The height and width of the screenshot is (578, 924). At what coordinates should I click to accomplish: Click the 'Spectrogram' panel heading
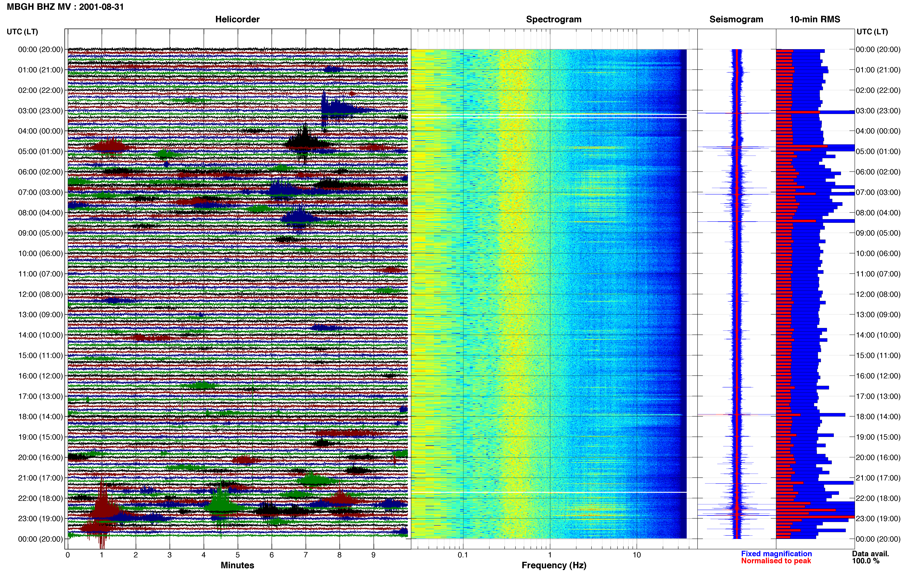coord(554,19)
